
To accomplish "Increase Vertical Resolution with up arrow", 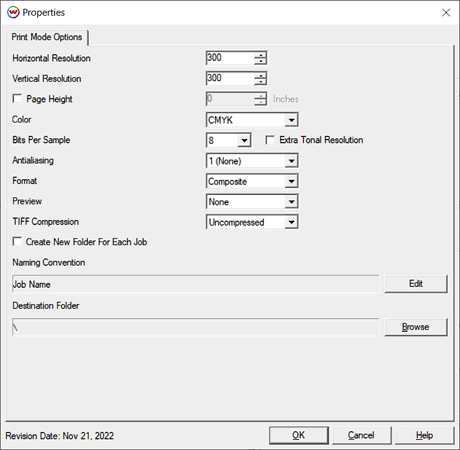I will 260,75.
